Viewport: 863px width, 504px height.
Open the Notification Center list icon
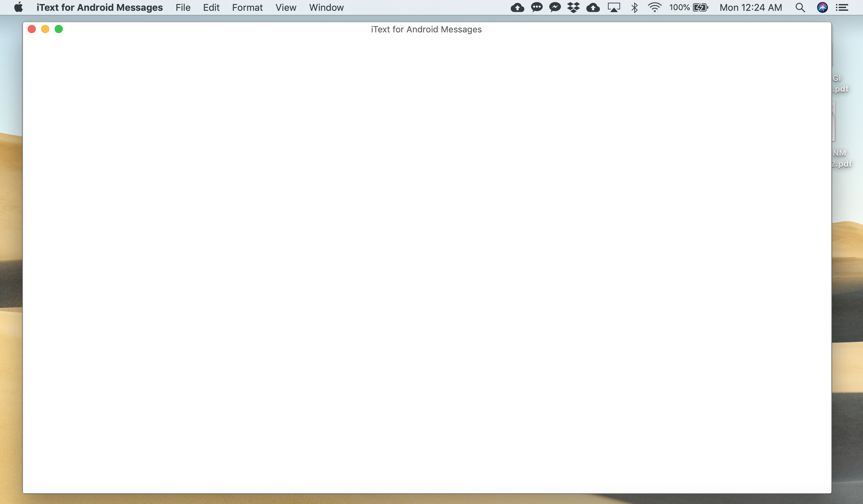pos(842,7)
